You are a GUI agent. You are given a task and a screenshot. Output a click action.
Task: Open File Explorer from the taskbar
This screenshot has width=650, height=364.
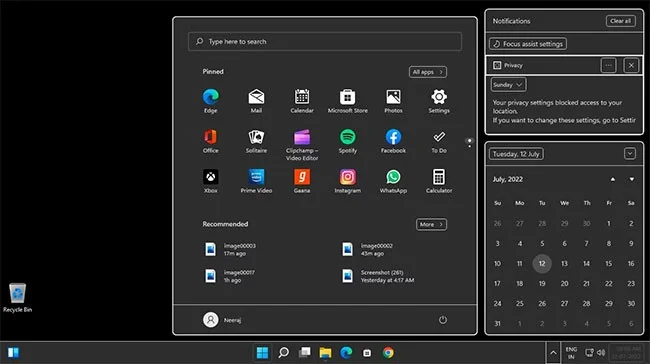tap(325, 353)
